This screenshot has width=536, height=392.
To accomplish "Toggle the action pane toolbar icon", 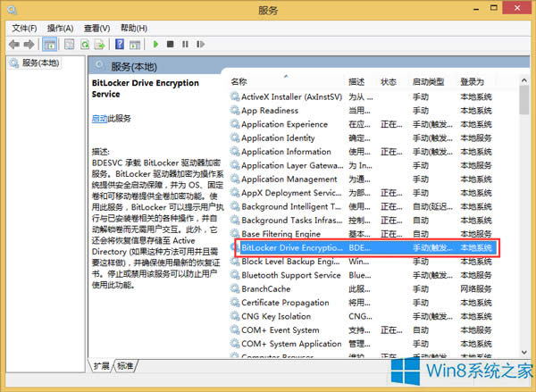I will point(135,45).
